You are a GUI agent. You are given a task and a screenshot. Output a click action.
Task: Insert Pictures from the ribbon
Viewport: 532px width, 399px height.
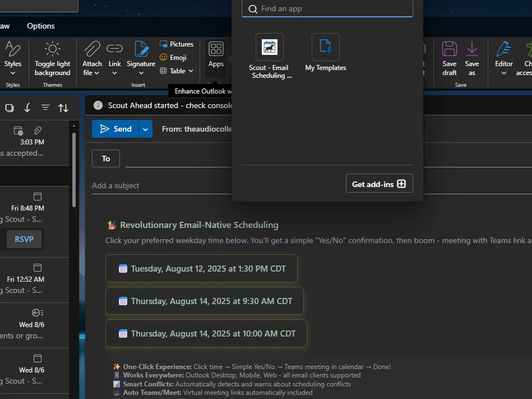177,44
